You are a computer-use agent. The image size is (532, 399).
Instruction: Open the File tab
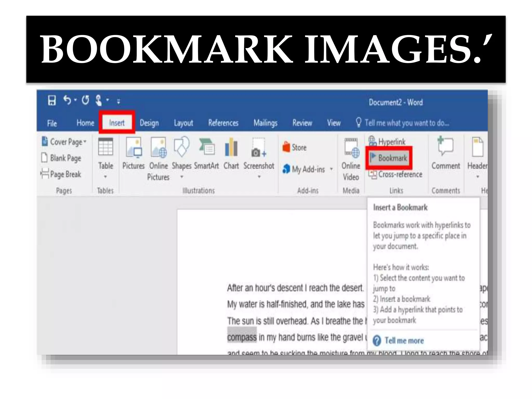[52, 123]
